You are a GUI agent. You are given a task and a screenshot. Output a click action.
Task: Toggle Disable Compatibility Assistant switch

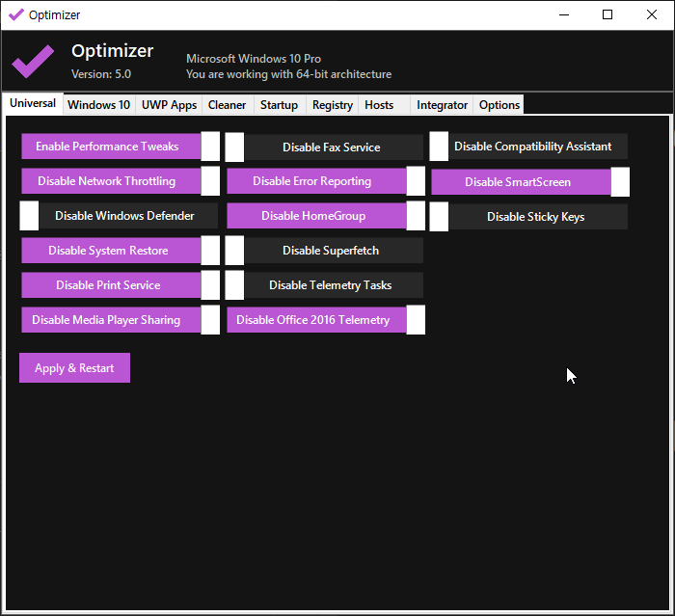(x=528, y=147)
